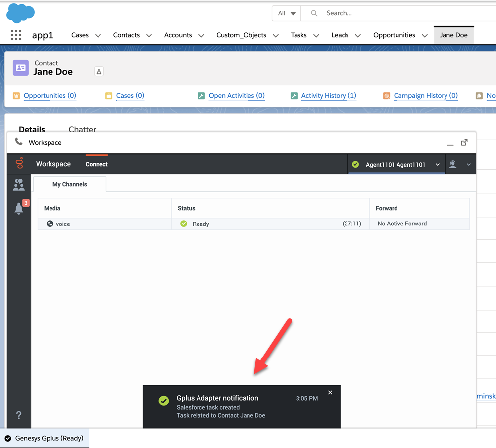Open the app launcher grid icon
Image resolution: width=496 pixels, height=448 pixels.
[x=16, y=35]
